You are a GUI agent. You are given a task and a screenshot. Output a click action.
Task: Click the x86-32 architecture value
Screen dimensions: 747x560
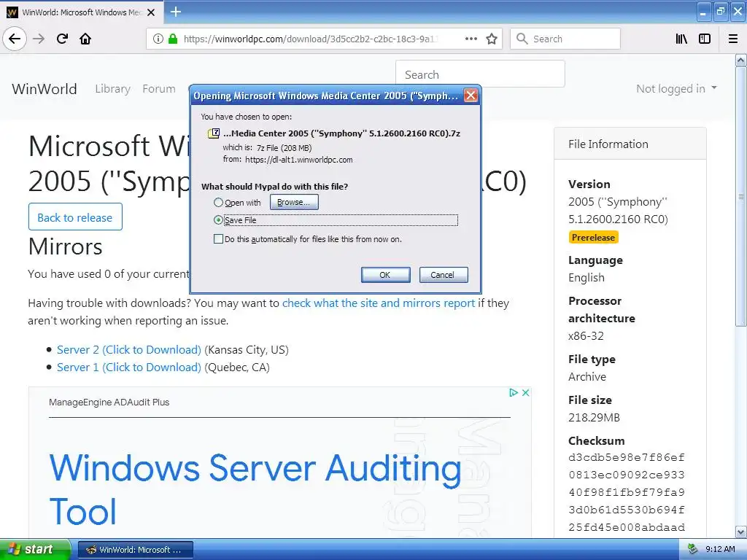click(x=586, y=335)
